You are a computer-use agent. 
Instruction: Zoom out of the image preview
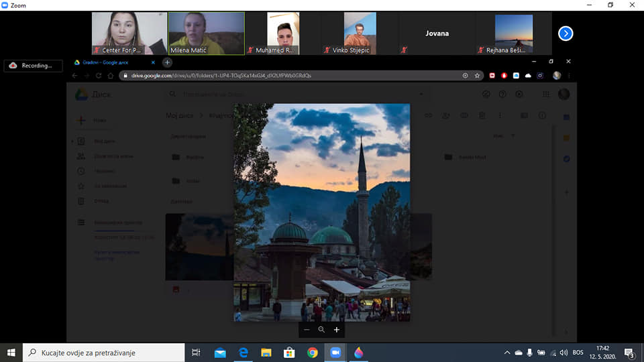pyautogui.click(x=307, y=330)
